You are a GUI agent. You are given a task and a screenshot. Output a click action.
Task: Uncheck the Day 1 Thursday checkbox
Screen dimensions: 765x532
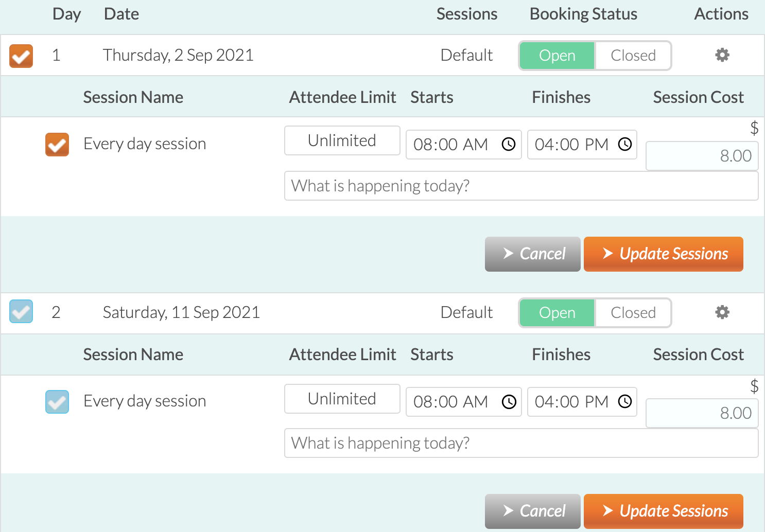(21, 56)
